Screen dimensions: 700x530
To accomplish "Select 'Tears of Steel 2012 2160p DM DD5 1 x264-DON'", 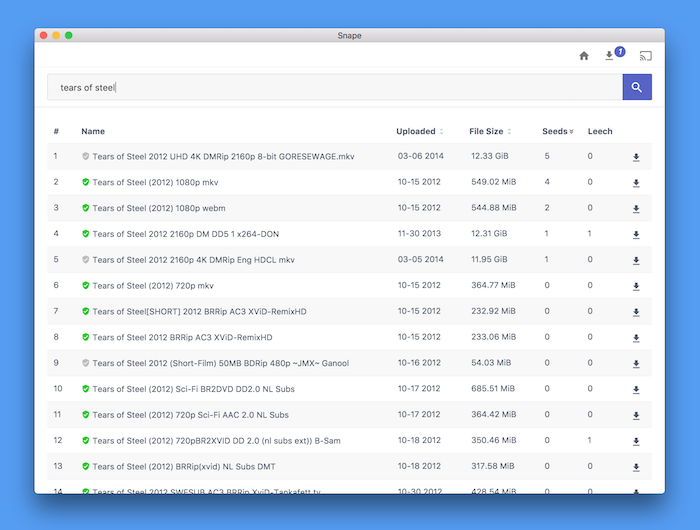I will (x=186, y=234).
